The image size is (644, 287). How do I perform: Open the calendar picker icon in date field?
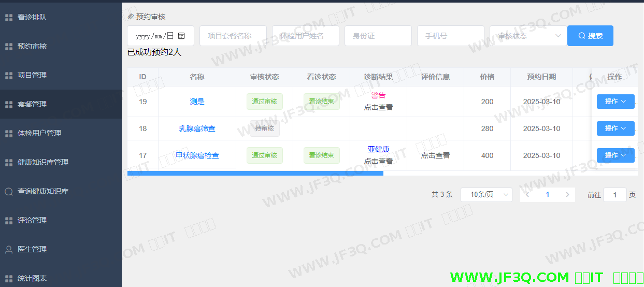tap(181, 36)
